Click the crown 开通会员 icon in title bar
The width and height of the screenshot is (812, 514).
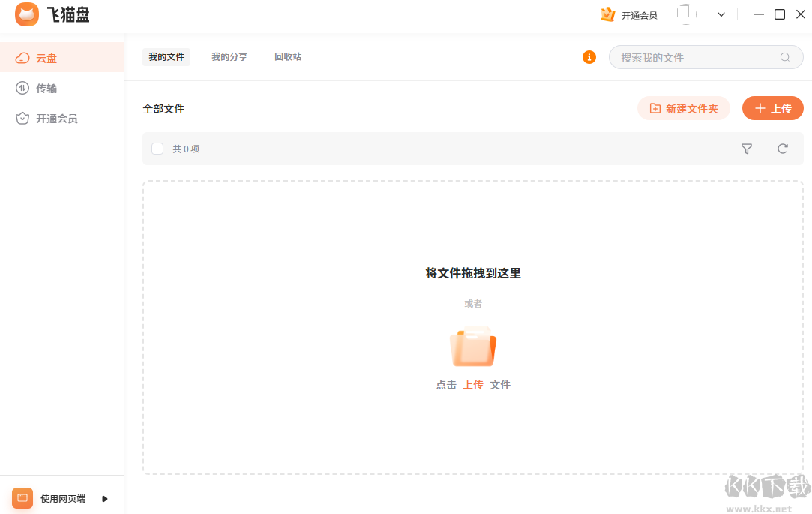(x=607, y=14)
